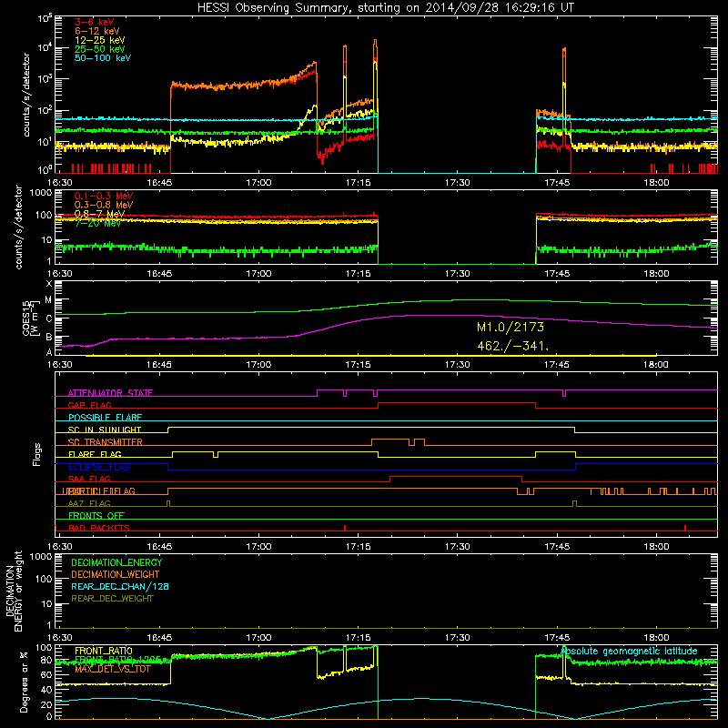The height and width of the screenshot is (728, 728).
Task: Click the FRONT_RATIO legend label
Action: pyautogui.click(x=104, y=651)
